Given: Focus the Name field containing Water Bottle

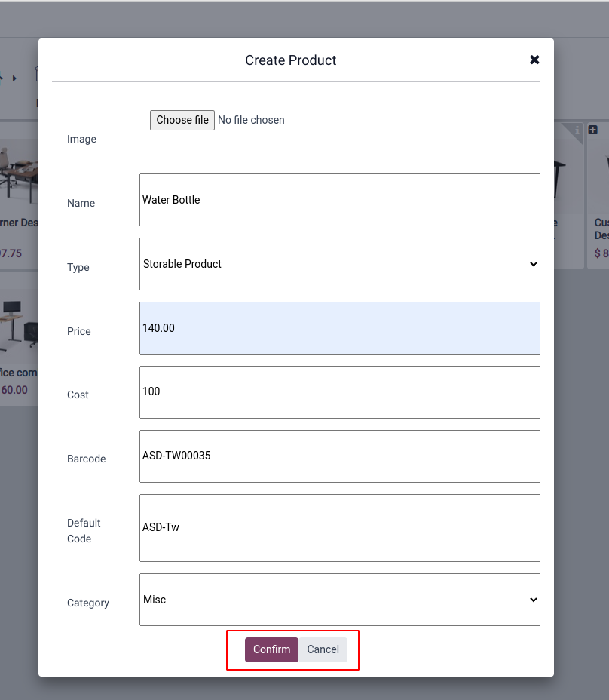Looking at the screenshot, I should tap(339, 200).
